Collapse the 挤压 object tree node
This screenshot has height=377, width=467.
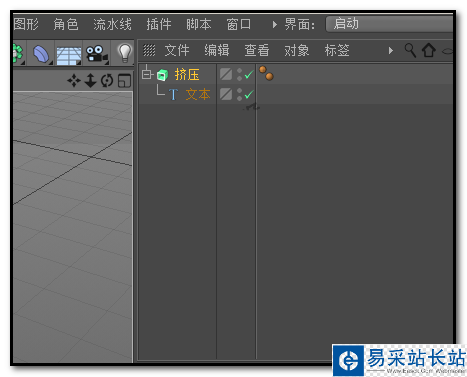click(147, 74)
